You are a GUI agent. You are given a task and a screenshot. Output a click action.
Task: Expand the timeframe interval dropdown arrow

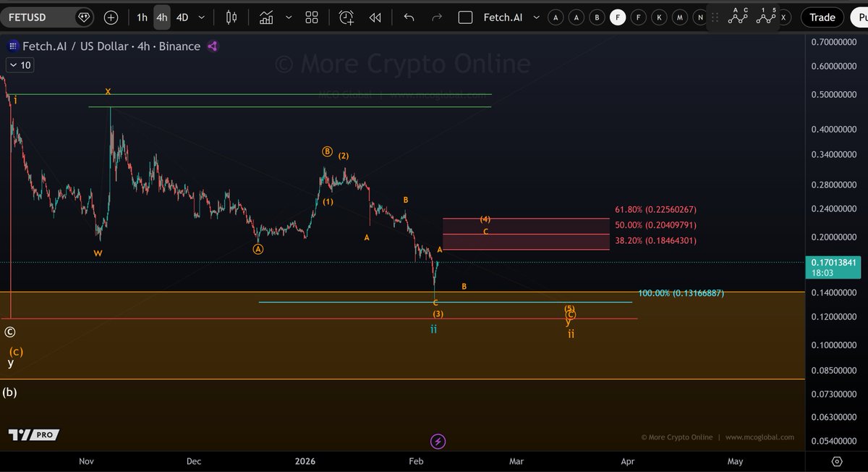point(202,17)
